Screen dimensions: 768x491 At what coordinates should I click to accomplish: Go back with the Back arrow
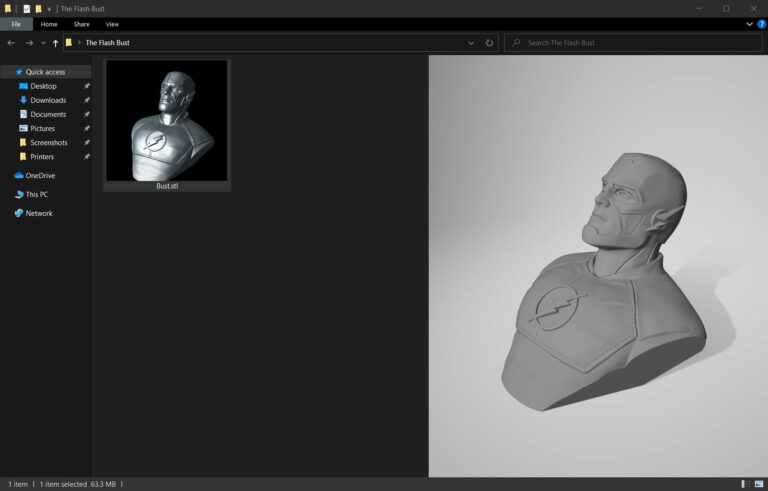pyautogui.click(x=11, y=43)
